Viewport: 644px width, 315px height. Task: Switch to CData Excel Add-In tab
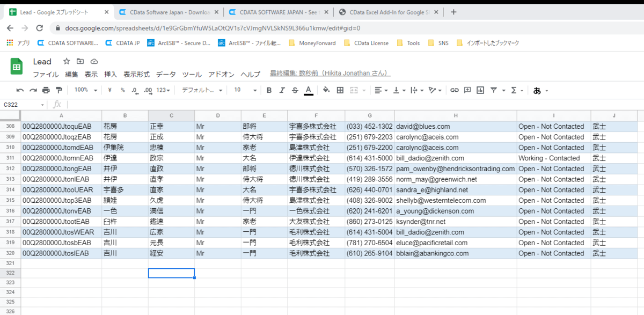[389, 12]
